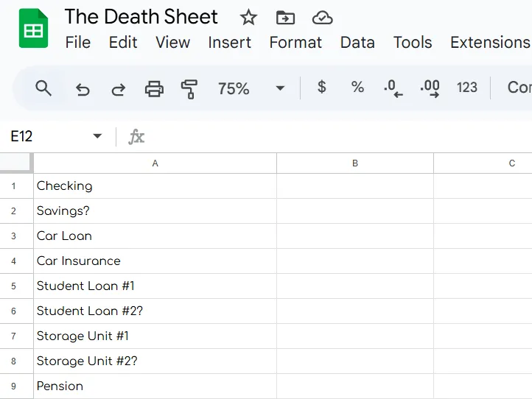Decrease decimal places button

pyautogui.click(x=393, y=88)
